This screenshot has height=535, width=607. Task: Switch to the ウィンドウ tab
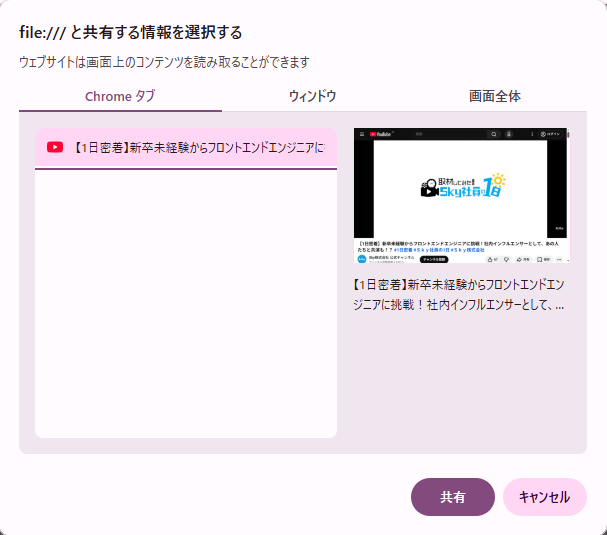click(x=312, y=96)
